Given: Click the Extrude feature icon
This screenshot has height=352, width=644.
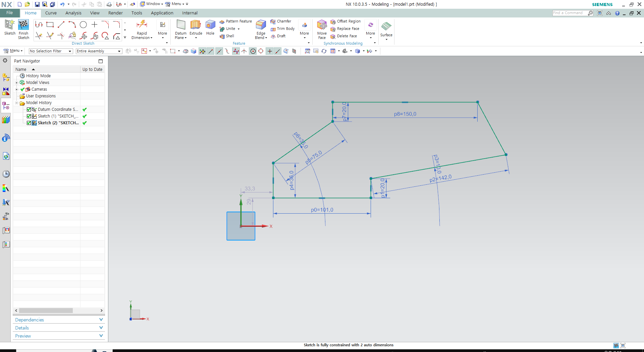Looking at the screenshot, I should tap(196, 25).
